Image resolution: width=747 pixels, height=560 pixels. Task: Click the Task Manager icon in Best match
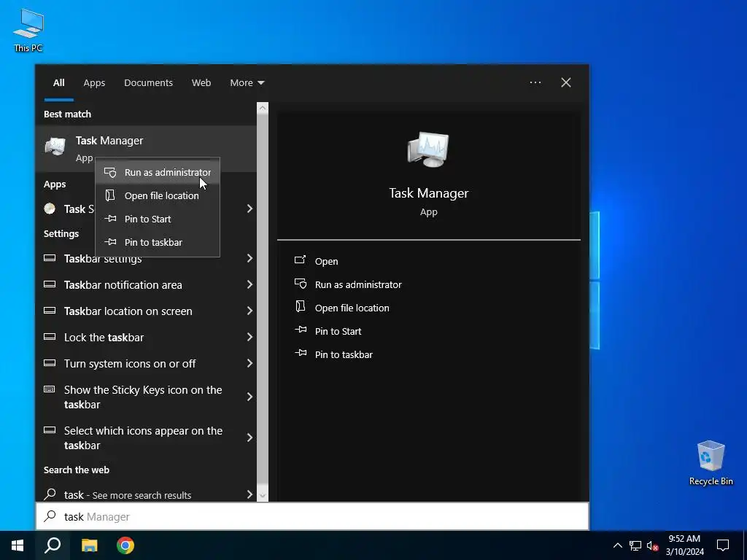click(x=55, y=146)
